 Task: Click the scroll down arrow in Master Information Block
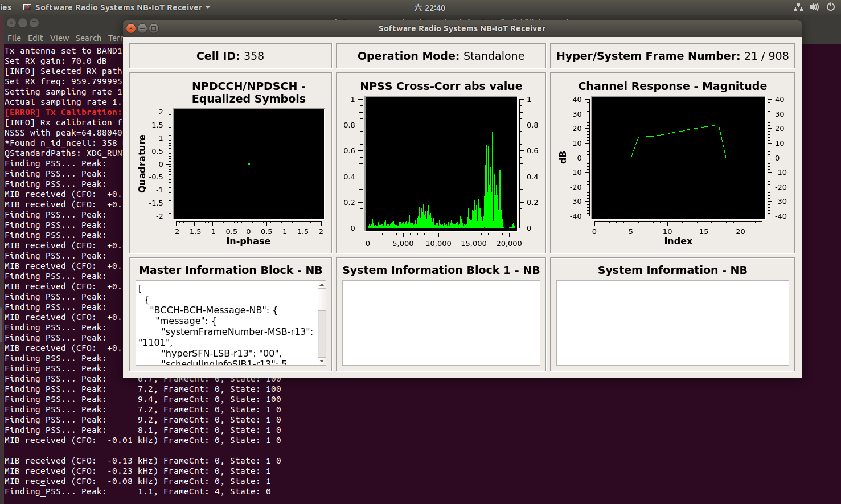click(x=322, y=361)
